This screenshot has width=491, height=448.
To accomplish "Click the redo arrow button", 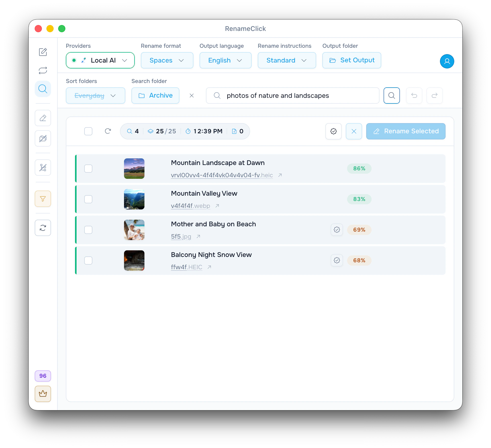I will (x=434, y=96).
